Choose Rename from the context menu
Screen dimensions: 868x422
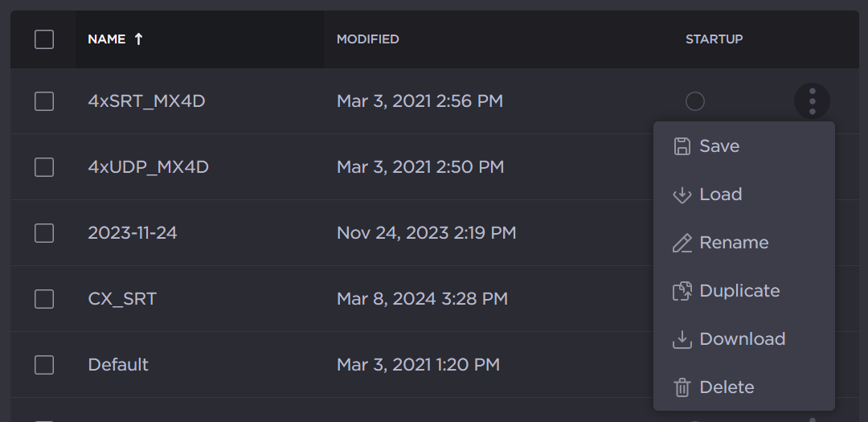[734, 243]
